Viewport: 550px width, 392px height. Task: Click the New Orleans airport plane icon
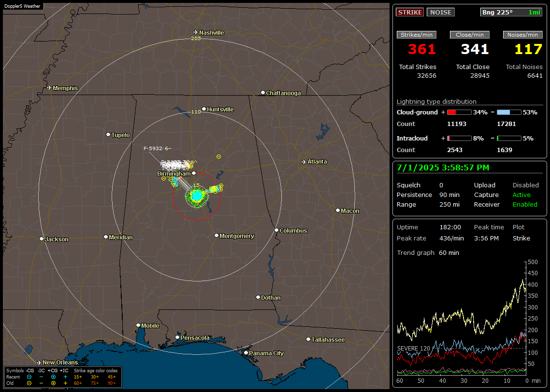[39, 363]
